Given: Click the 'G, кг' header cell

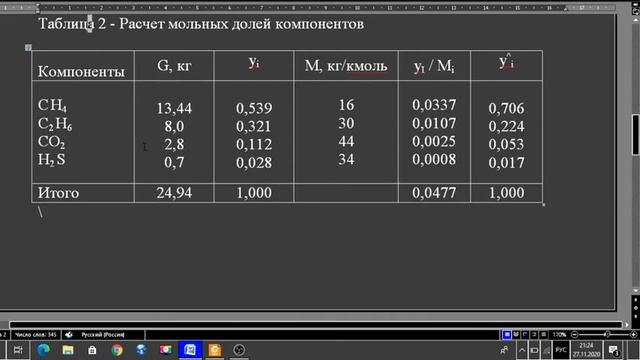Looking at the screenshot, I should [174, 65].
